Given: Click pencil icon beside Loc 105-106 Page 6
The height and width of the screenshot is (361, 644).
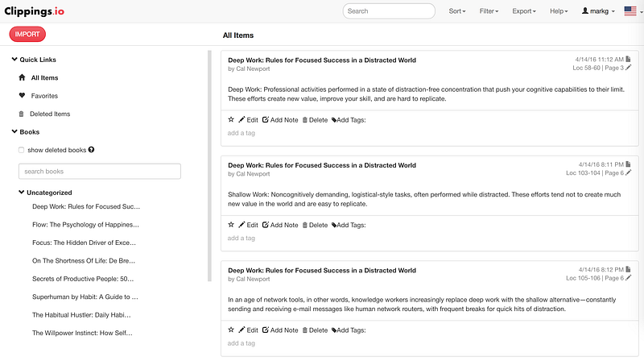Looking at the screenshot, I should 629,278.
